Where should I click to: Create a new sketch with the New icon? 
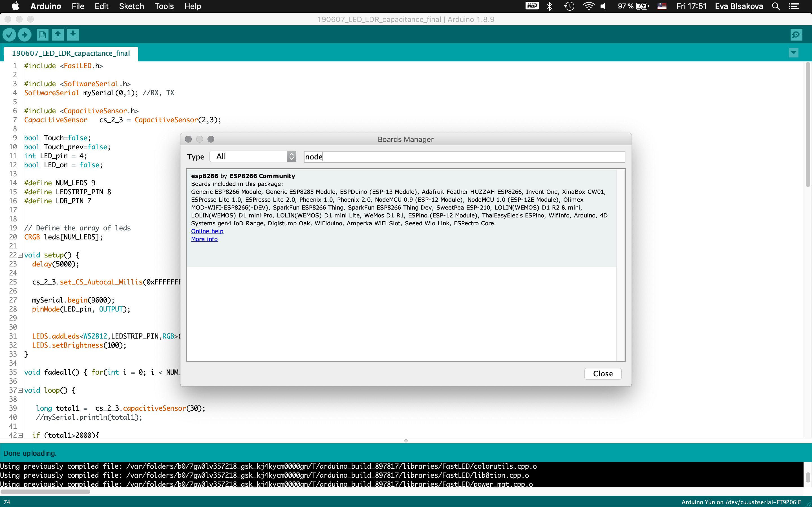(x=42, y=35)
